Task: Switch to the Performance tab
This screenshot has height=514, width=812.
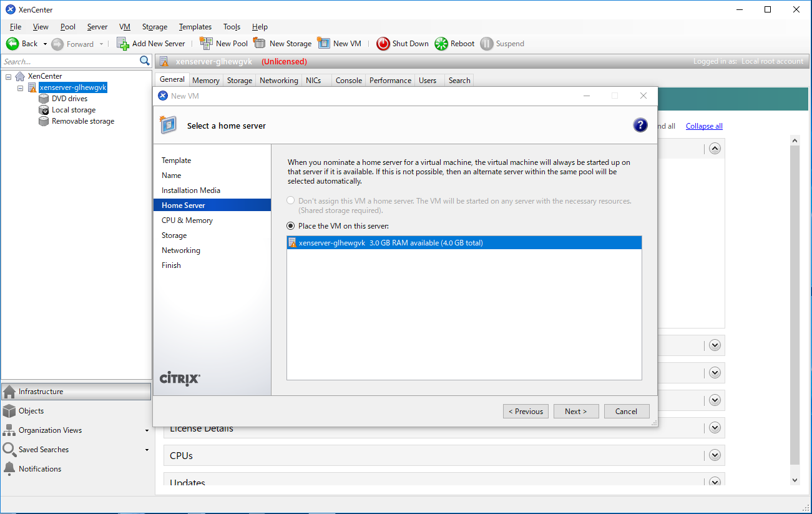Action: 391,81
